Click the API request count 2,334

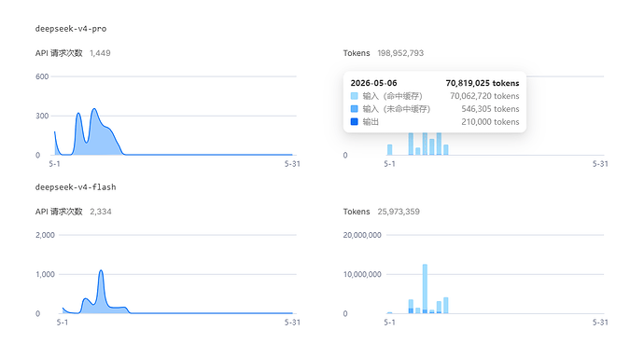pyautogui.click(x=101, y=212)
